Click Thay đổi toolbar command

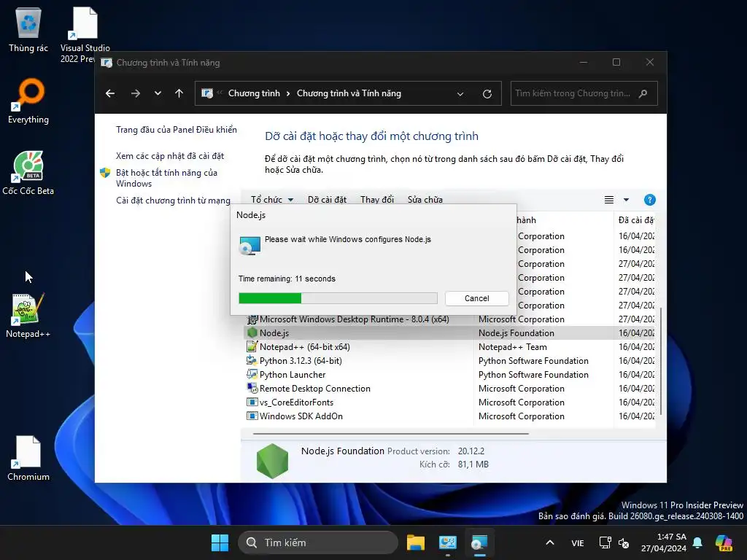[x=377, y=200]
